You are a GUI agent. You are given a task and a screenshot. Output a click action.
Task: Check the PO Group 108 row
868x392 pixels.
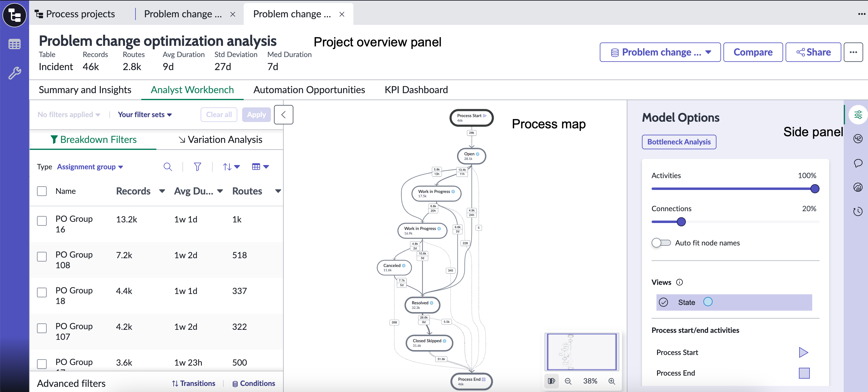click(x=42, y=257)
